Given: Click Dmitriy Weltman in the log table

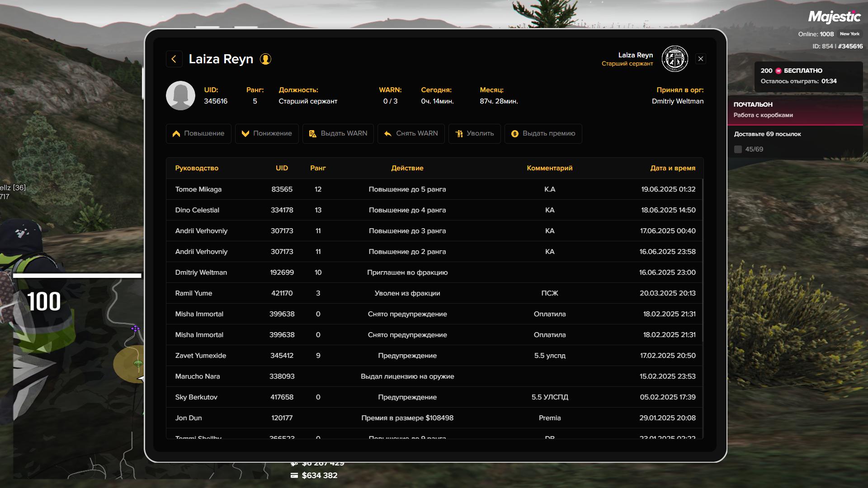Looking at the screenshot, I should coord(201,272).
